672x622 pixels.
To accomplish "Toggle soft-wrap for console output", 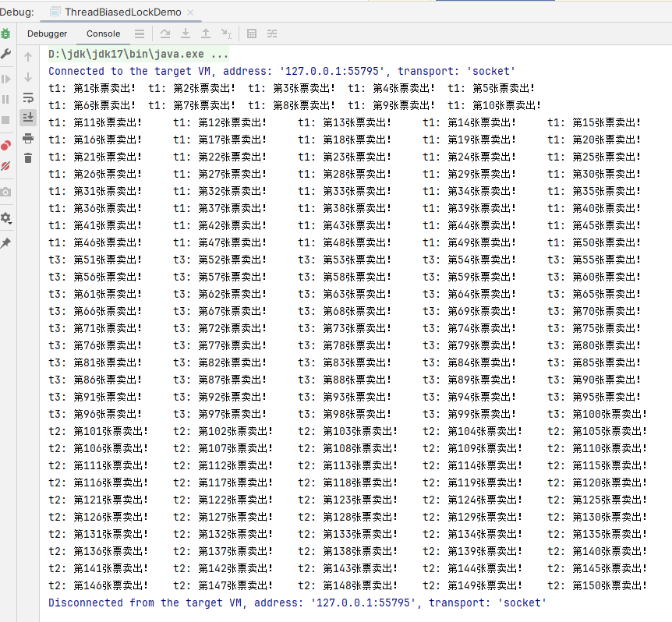I will [28, 97].
